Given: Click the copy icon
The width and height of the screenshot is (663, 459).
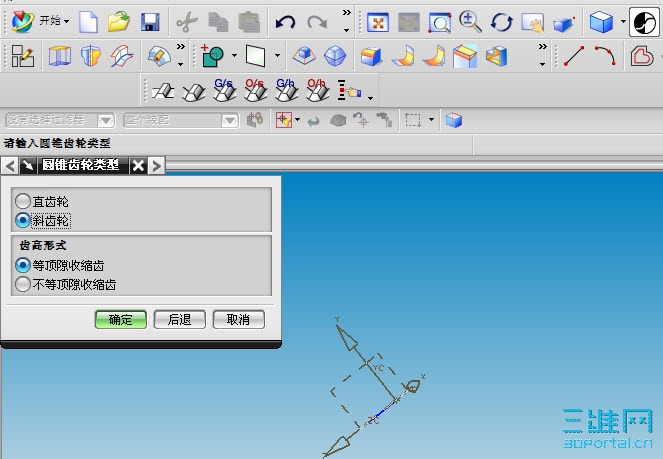Looking at the screenshot, I should tap(218, 22).
